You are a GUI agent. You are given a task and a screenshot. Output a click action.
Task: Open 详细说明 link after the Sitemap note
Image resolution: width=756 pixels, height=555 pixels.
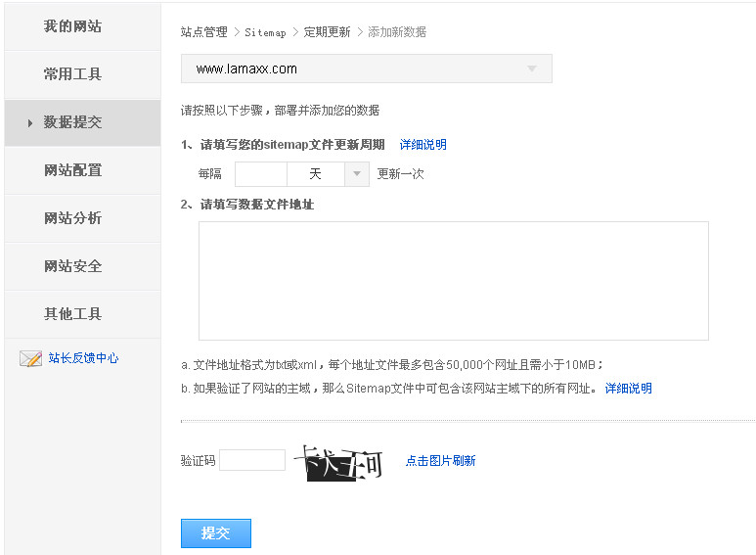point(628,389)
